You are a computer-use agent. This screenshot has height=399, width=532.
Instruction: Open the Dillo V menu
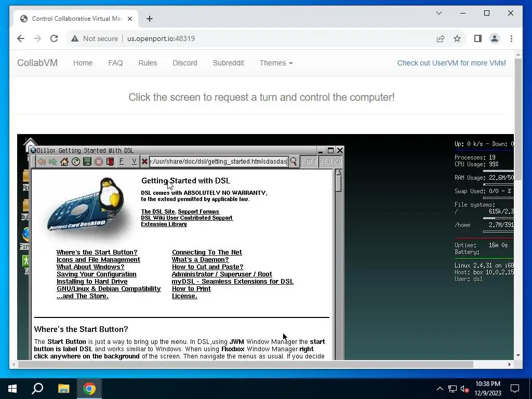[x=134, y=162]
